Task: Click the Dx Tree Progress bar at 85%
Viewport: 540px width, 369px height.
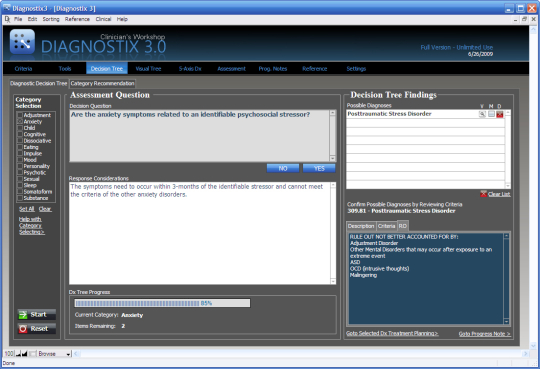Action: (162, 303)
